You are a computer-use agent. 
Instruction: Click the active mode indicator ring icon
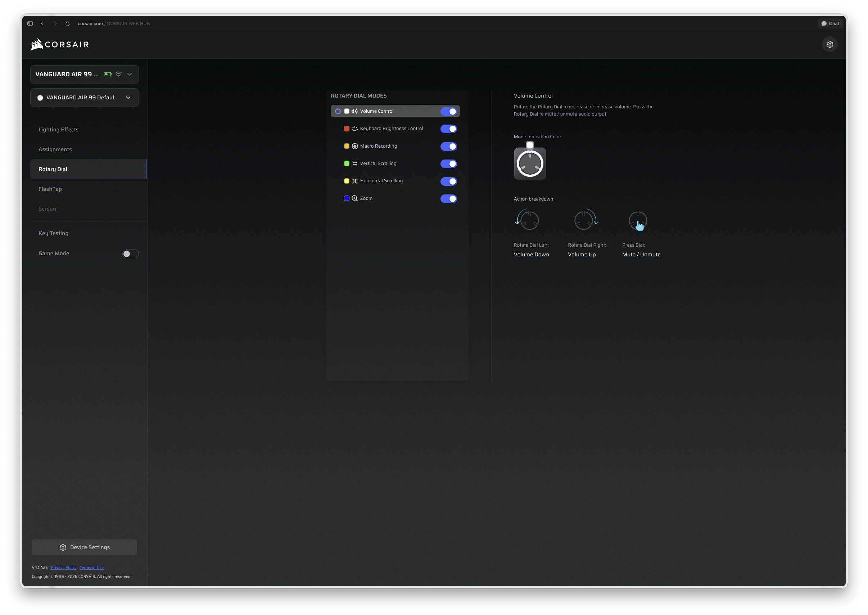click(338, 111)
